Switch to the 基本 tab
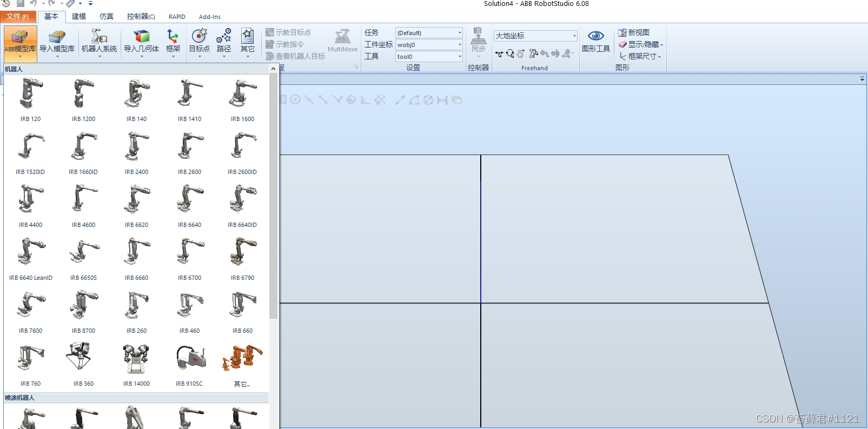 click(51, 17)
